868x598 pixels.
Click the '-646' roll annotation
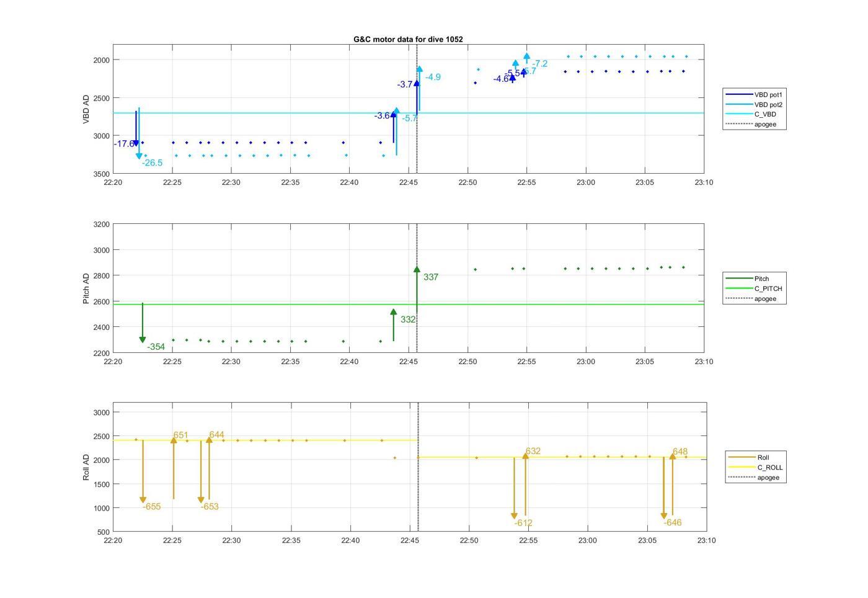point(673,523)
